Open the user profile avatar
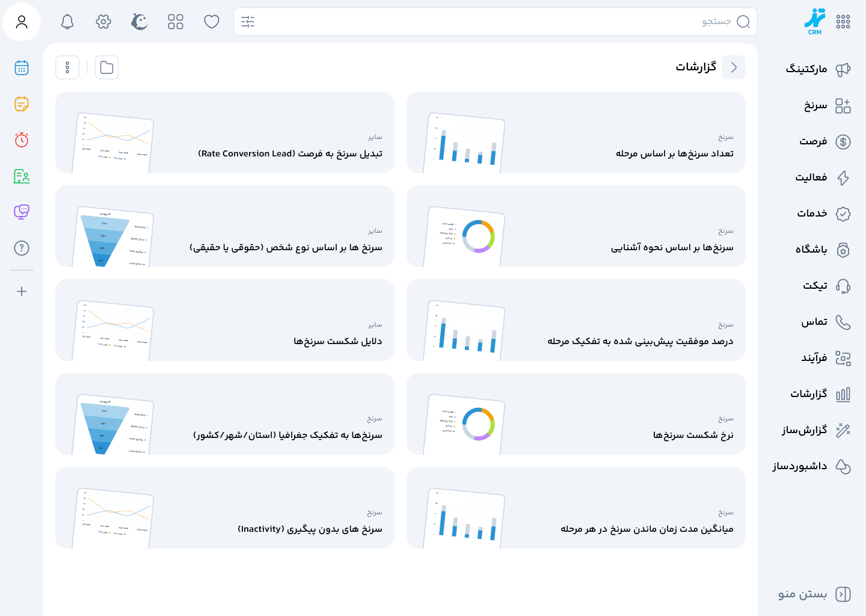Image resolution: width=866 pixels, height=616 pixels. coord(22,22)
